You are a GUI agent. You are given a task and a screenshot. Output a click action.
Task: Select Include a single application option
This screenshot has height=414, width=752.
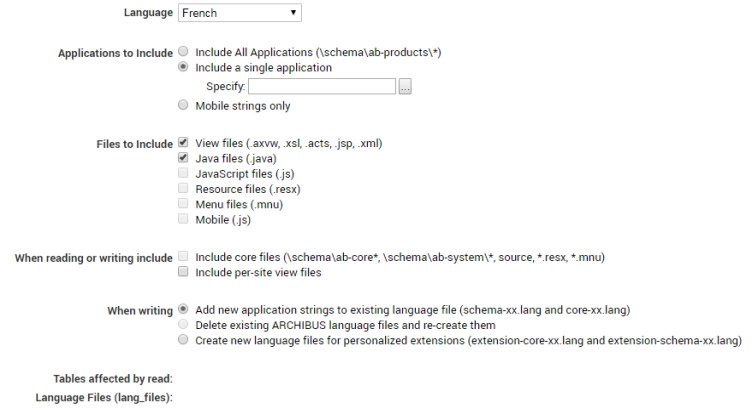[x=183, y=68]
